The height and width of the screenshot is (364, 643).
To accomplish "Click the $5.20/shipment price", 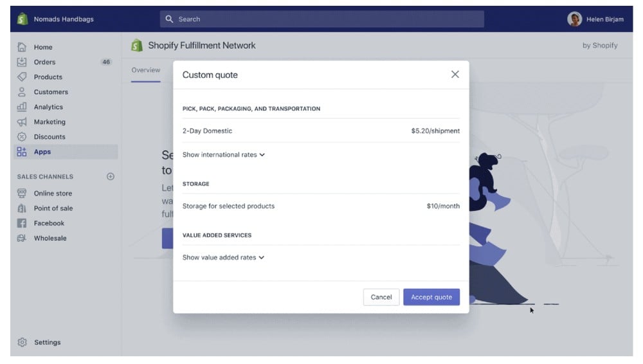I will coord(435,131).
